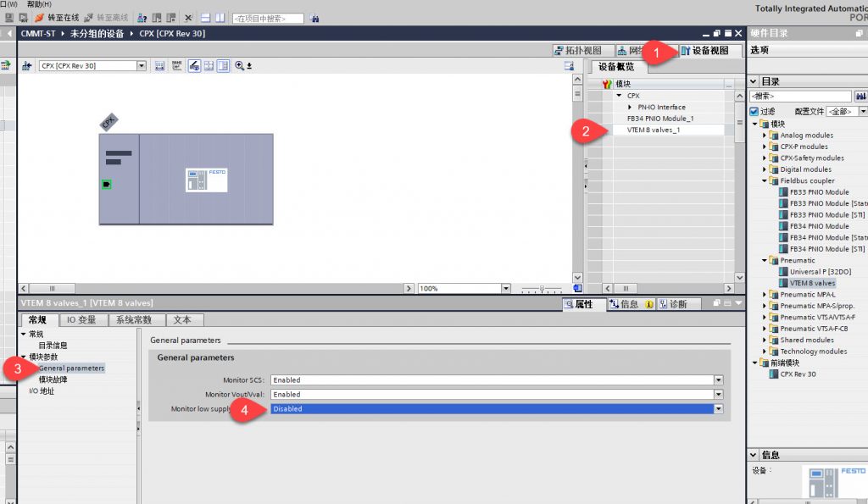Screen dimensions: 868x504
Task: Open the 100% zoom level dropdown
Action: pyautogui.click(x=505, y=288)
